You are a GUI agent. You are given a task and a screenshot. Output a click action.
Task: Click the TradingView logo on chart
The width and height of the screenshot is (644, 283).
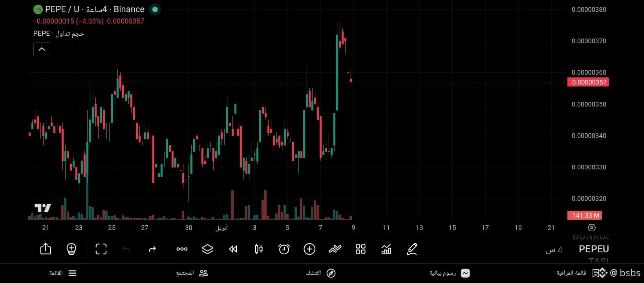click(42, 208)
